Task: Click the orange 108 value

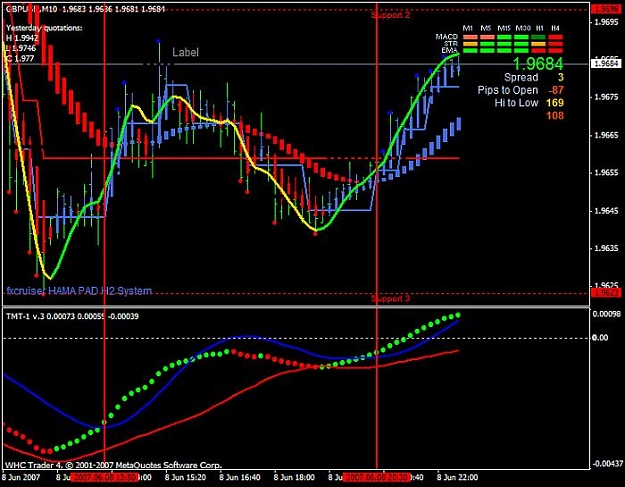Action: [555, 116]
